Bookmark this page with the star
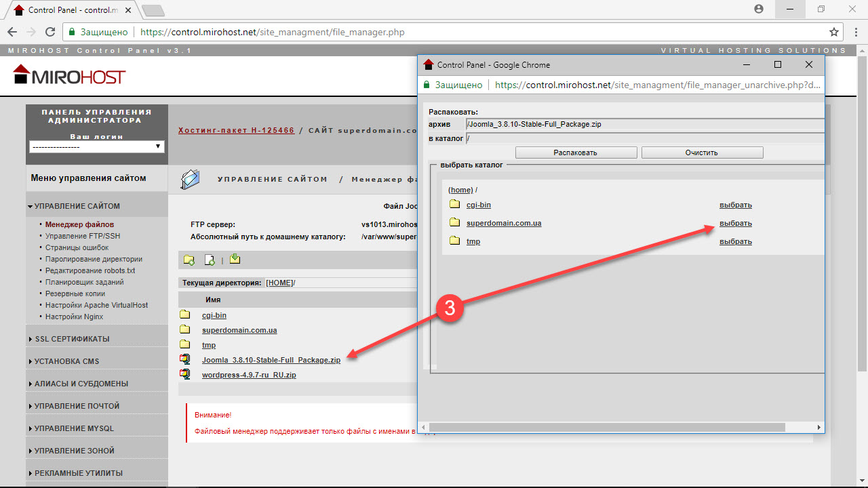 [x=834, y=32]
